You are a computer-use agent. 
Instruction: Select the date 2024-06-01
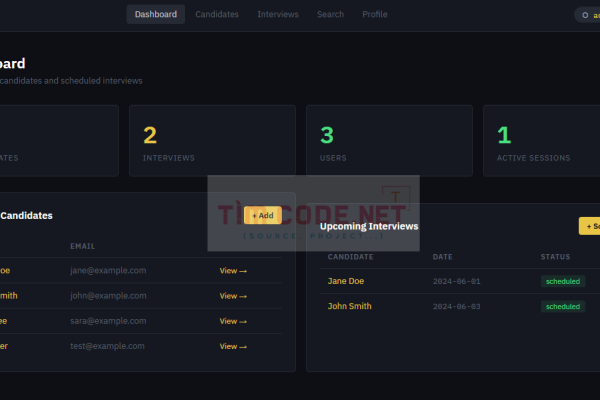point(456,281)
